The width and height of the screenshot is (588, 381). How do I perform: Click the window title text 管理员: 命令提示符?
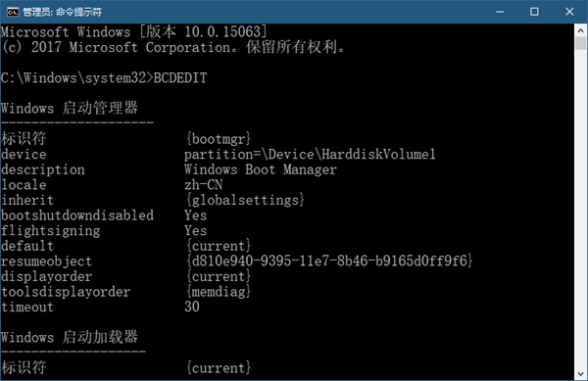63,12
